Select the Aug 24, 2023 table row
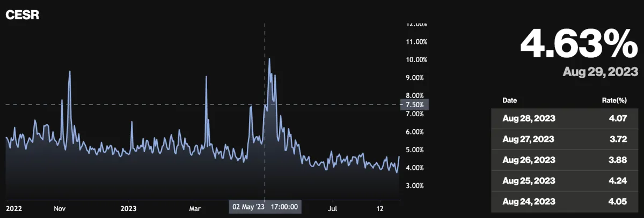 click(565, 200)
